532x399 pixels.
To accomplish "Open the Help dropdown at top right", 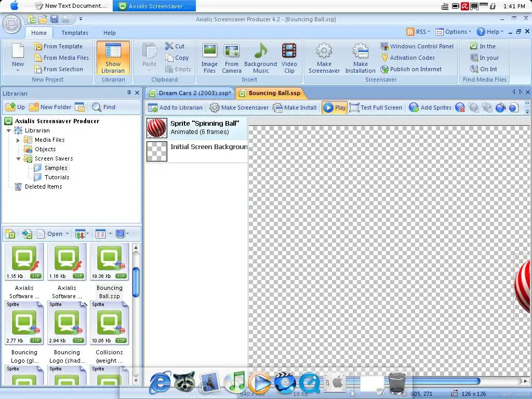I will [490, 32].
